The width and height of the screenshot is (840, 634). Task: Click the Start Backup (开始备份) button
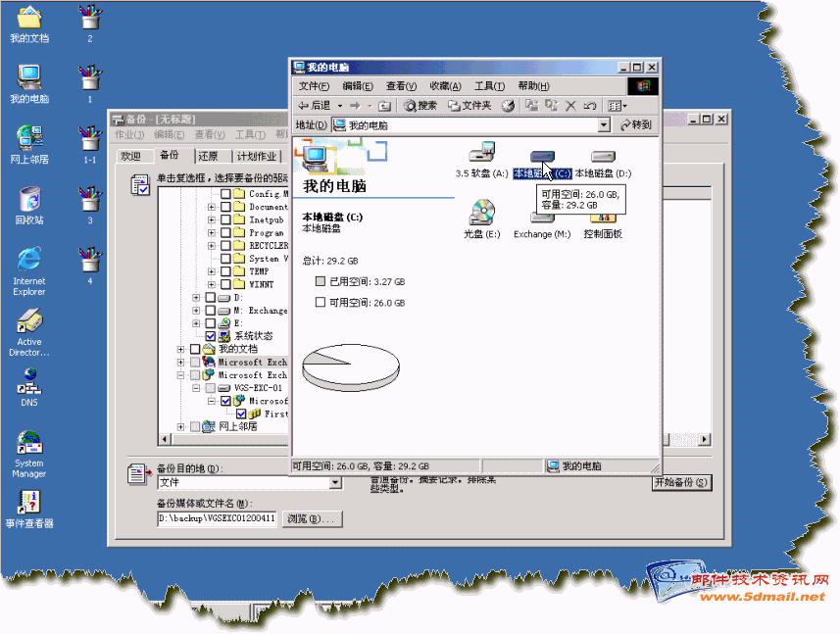(681, 483)
